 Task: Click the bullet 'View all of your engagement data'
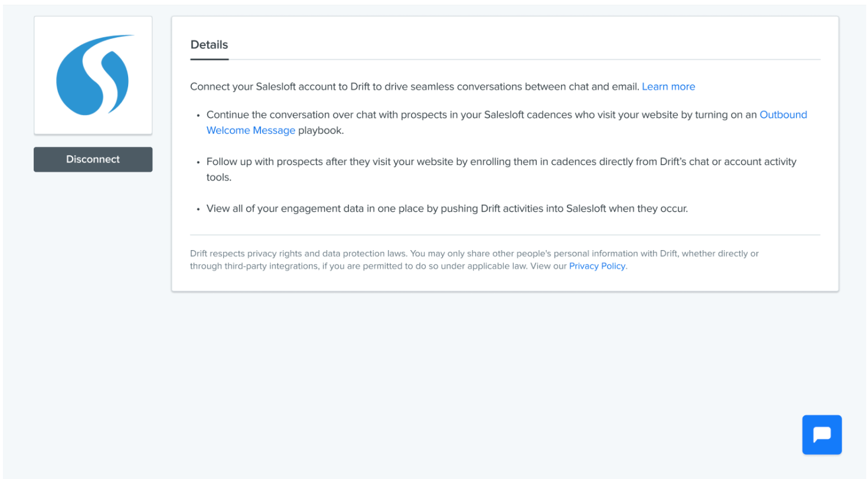pos(447,208)
